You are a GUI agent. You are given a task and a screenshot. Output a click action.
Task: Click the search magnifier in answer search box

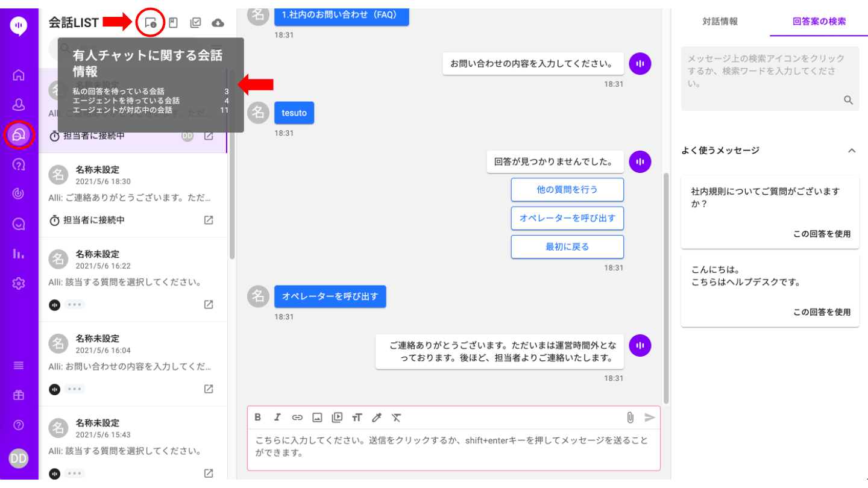point(848,100)
